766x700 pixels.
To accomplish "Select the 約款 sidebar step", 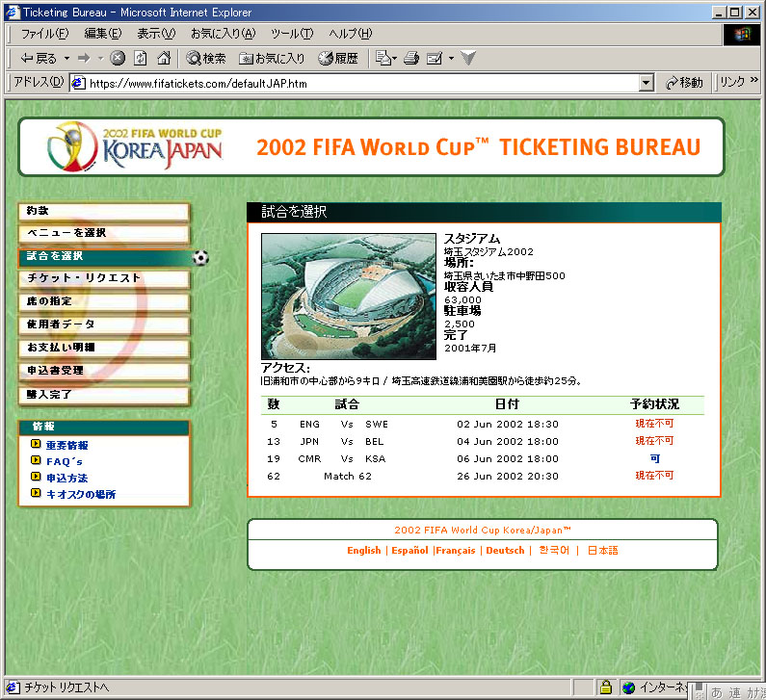I will (103, 212).
